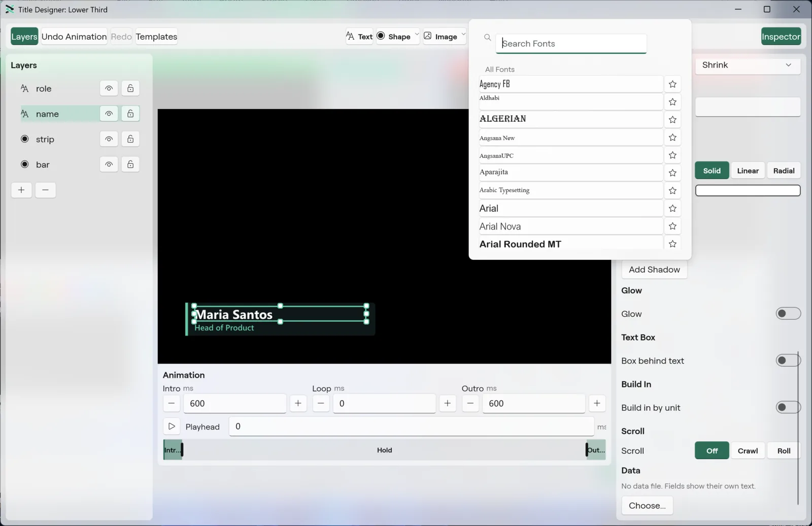Turn on Box behind text
The height and width of the screenshot is (526, 812).
pyautogui.click(x=788, y=360)
